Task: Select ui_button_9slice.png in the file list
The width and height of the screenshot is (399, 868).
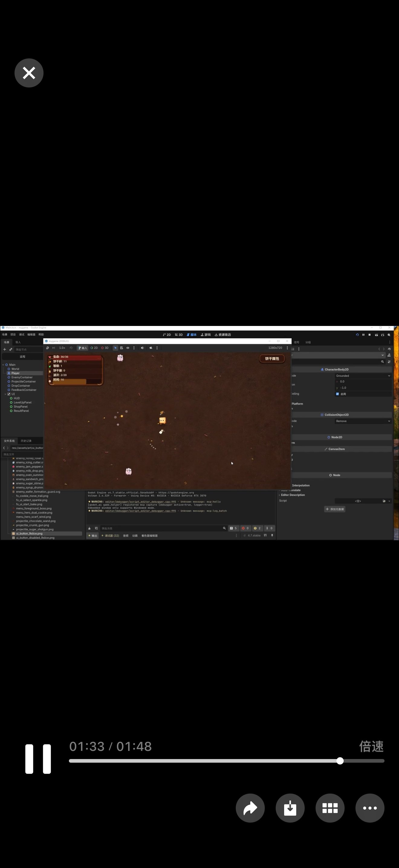Action: tap(47, 534)
